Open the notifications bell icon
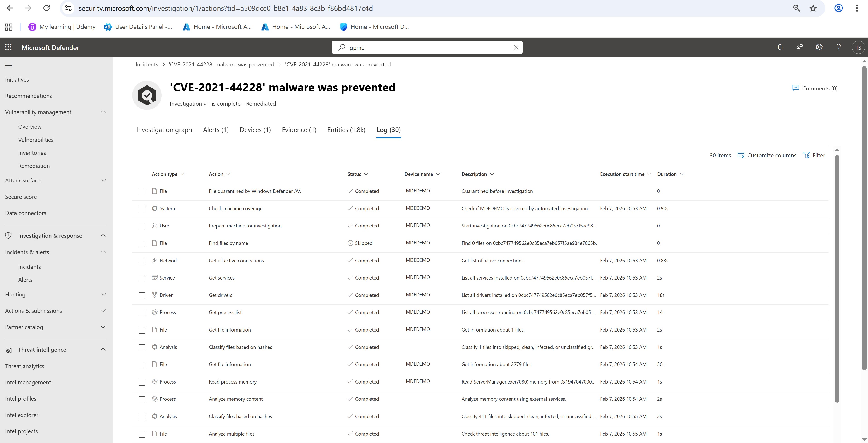This screenshot has height=443, width=868. click(x=780, y=47)
